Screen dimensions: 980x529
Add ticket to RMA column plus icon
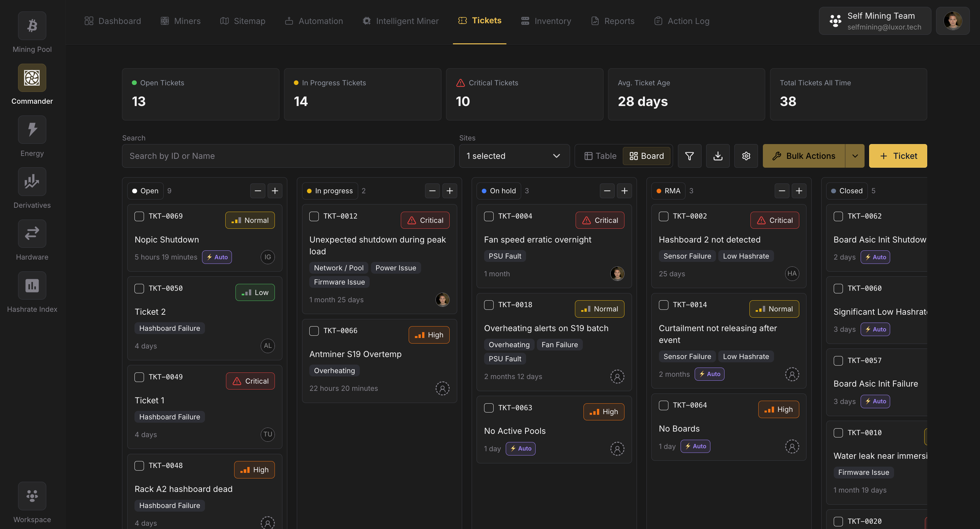tap(799, 191)
